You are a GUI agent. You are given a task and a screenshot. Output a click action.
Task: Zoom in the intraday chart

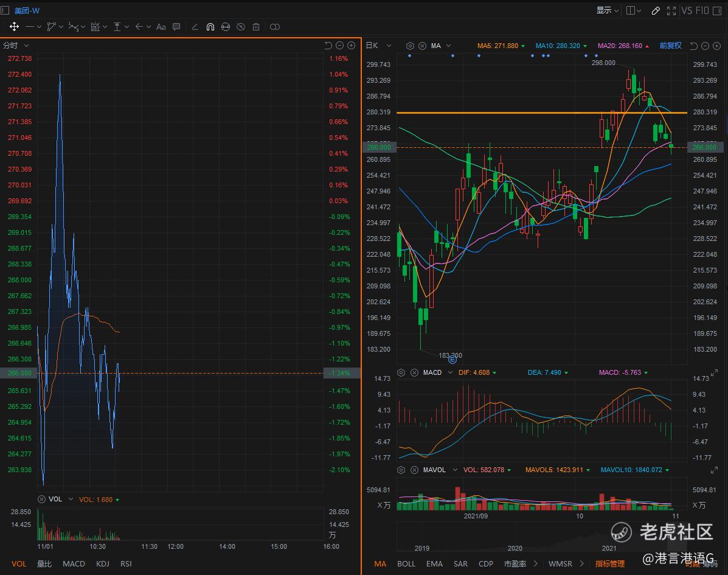352,46
